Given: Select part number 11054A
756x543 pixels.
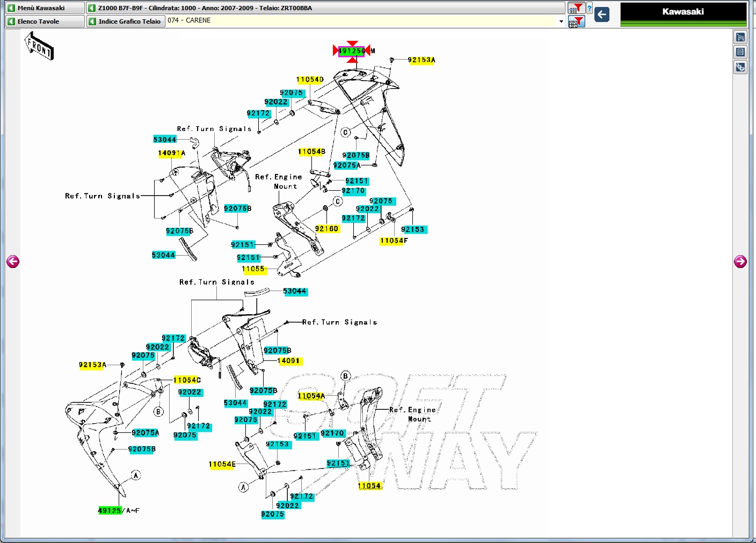Looking at the screenshot, I should click(311, 396).
